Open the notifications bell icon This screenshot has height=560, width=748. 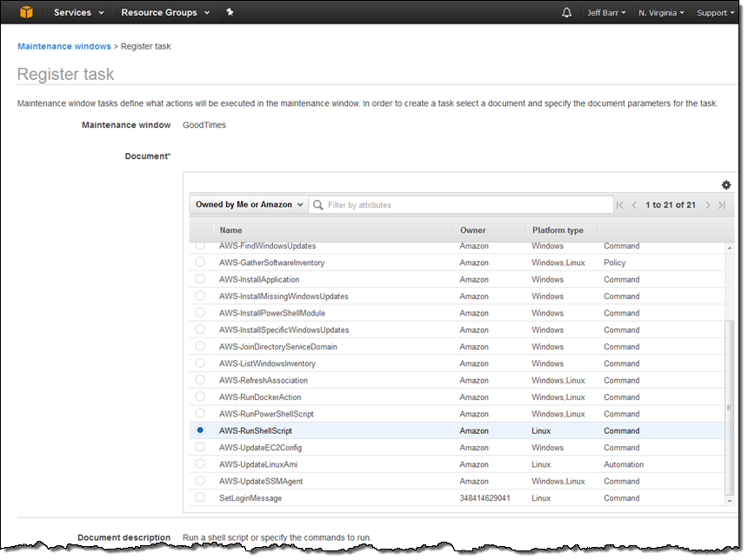point(567,13)
